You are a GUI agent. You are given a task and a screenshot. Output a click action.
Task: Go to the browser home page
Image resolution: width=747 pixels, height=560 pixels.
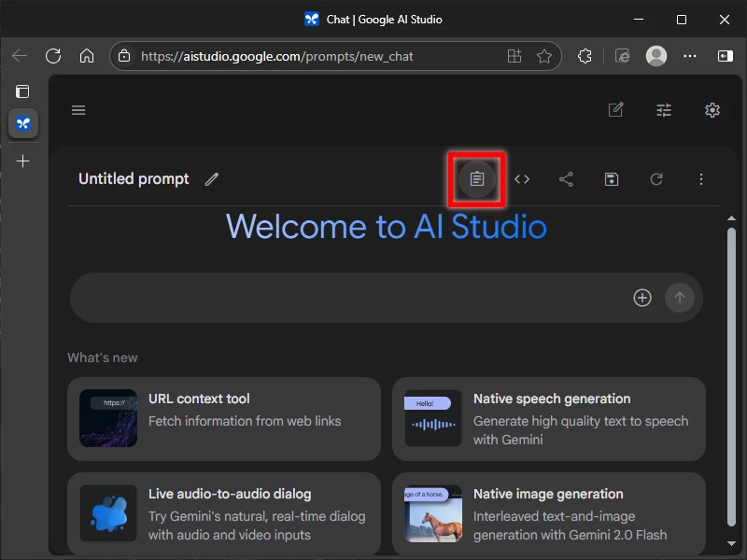(87, 56)
